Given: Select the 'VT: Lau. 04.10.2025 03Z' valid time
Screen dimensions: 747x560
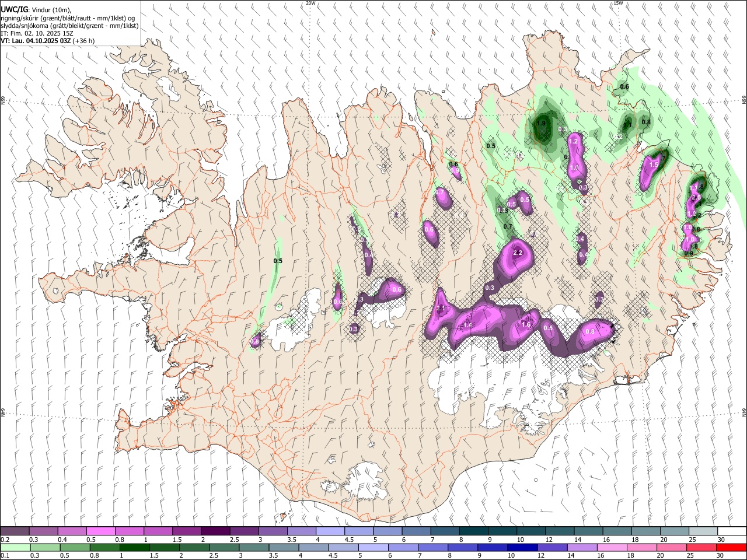Looking at the screenshot, I should (36, 41).
